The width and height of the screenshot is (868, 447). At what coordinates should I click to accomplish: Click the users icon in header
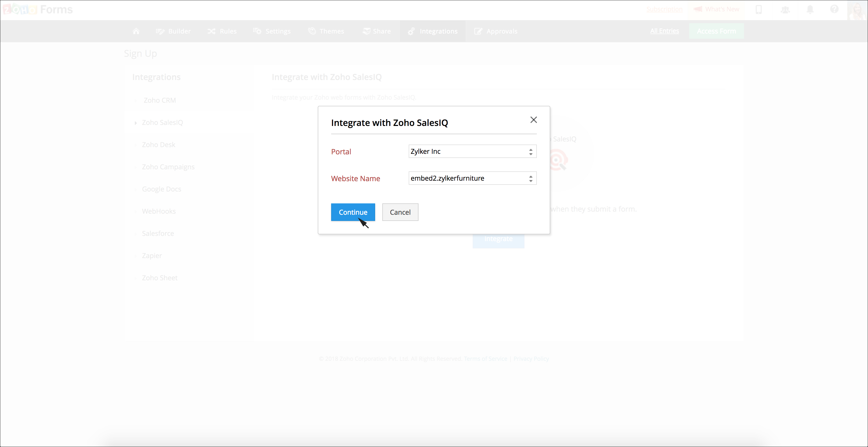(785, 10)
